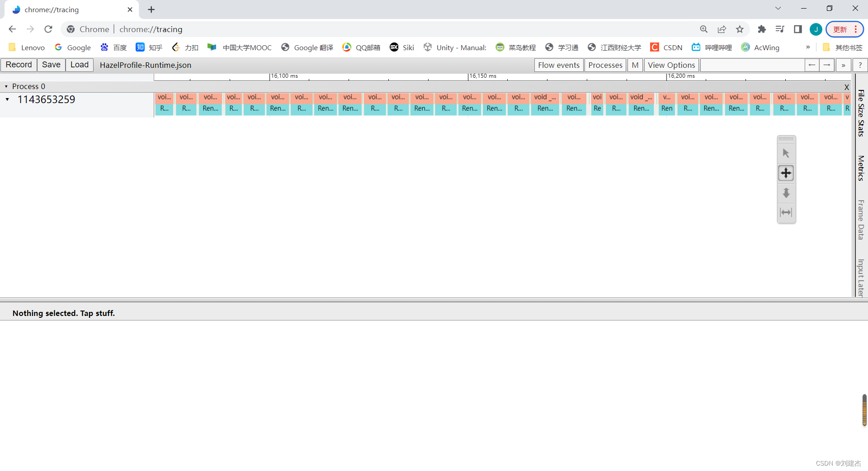Viewport: 868px width, 471px height.
Task: Open the Frame Data side tab
Action: coord(861,220)
